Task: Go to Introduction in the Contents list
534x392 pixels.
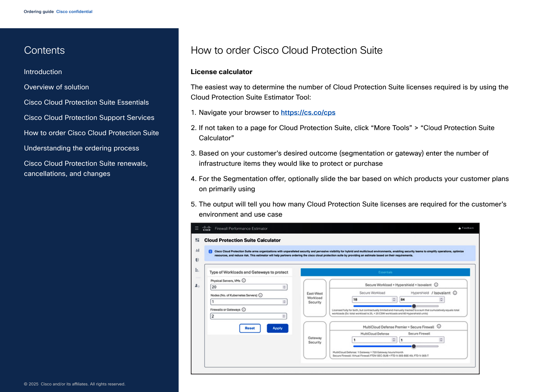Action: (43, 72)
